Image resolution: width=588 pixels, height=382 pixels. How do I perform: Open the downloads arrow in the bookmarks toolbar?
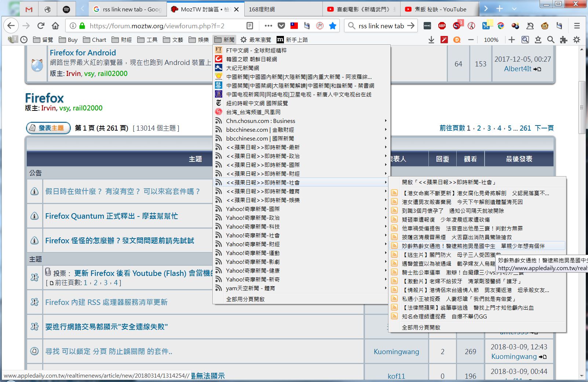431,40
